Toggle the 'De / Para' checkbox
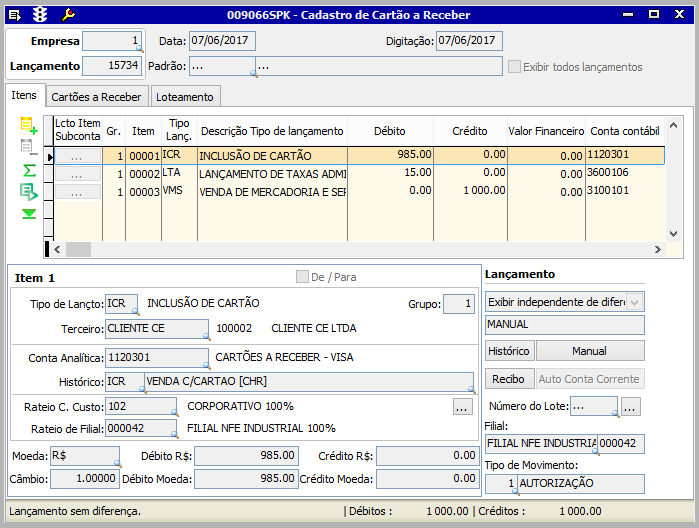This screenshot has width=699, height=528. click(x=302, y=277)
